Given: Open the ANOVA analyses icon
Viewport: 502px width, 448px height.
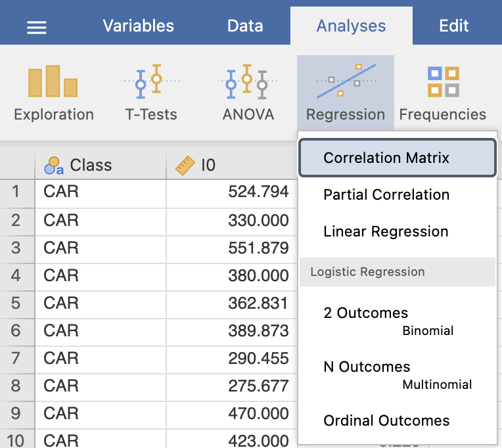Looking at the screenshot, I should 248,93.
